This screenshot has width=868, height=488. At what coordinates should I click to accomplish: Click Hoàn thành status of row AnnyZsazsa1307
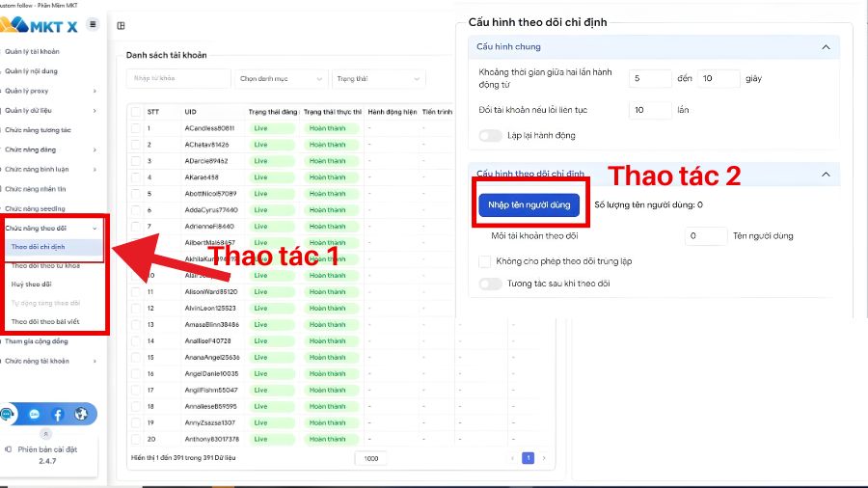click(x=331, y=423)
